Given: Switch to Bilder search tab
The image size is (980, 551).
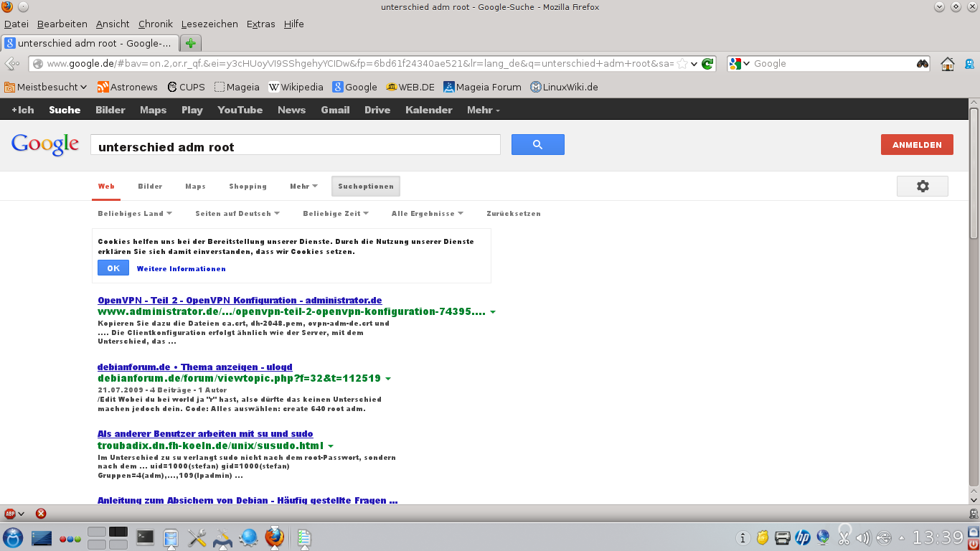Looking at the screenshot, I should 150,187.
